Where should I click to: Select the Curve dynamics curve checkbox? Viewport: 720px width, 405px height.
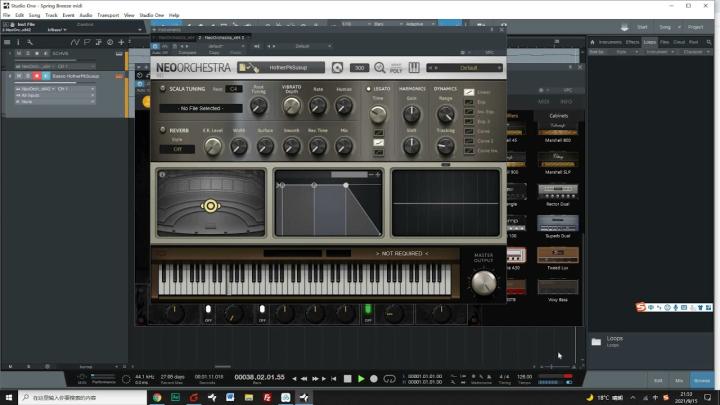(x=469, y=131)
